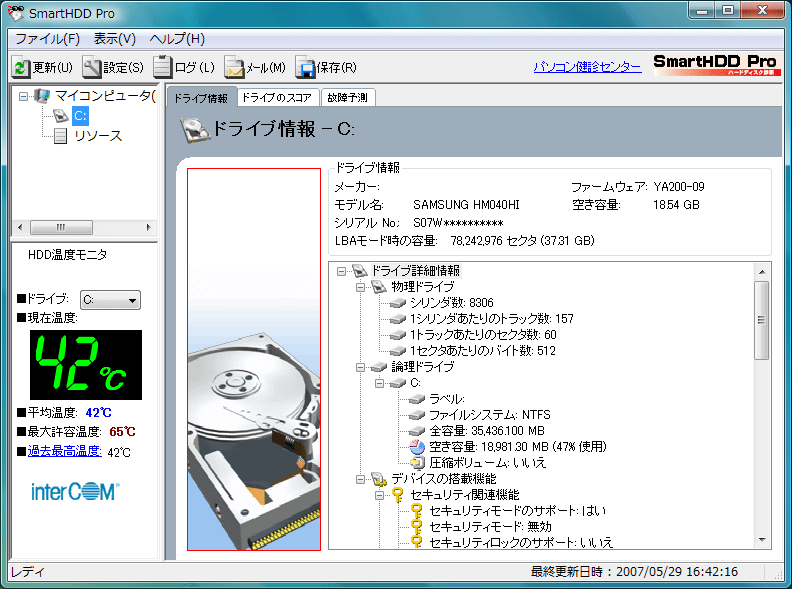792x589 pixels.
Task: Collapse the C: node under 論理ドライブ
Action: click(379, 383)
